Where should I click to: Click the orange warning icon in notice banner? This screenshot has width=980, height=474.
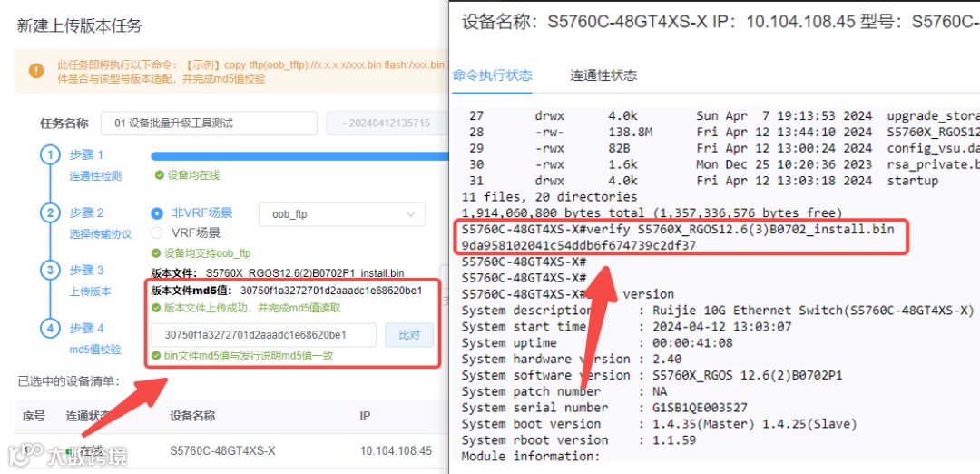click(x=36, y=70)
